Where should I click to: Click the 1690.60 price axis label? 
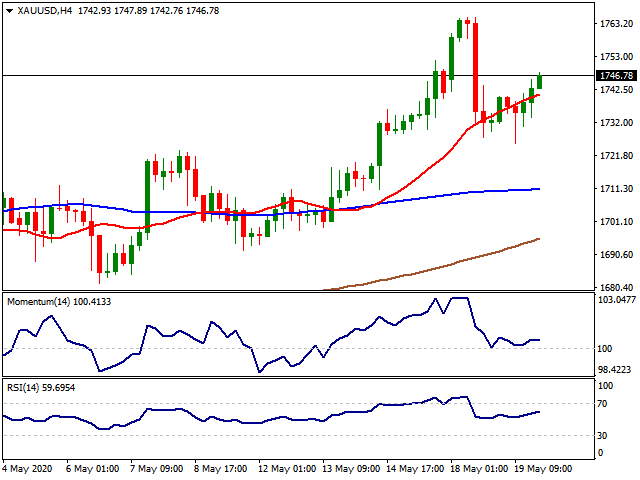pos(616,255)
